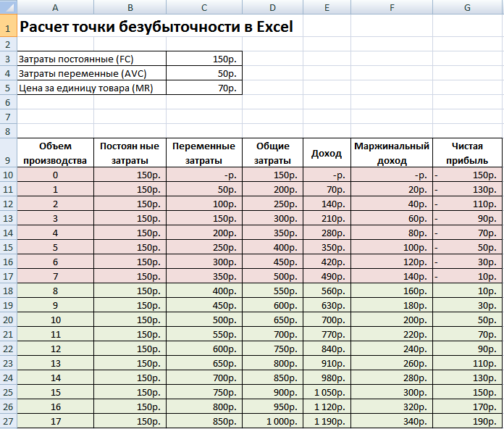Select income cell 1 190р.
Image resolution: width=504 pixels, height=429 pixels.
327,421
